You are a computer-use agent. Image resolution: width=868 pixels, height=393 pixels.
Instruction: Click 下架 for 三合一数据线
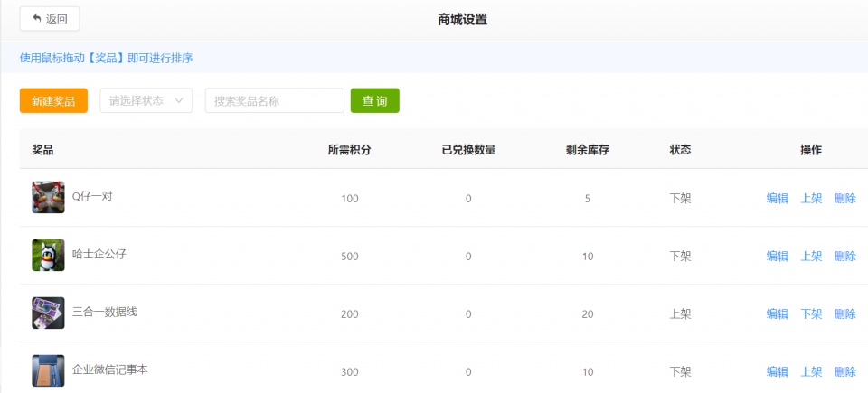pyautogui.click(x=811, y=314)
